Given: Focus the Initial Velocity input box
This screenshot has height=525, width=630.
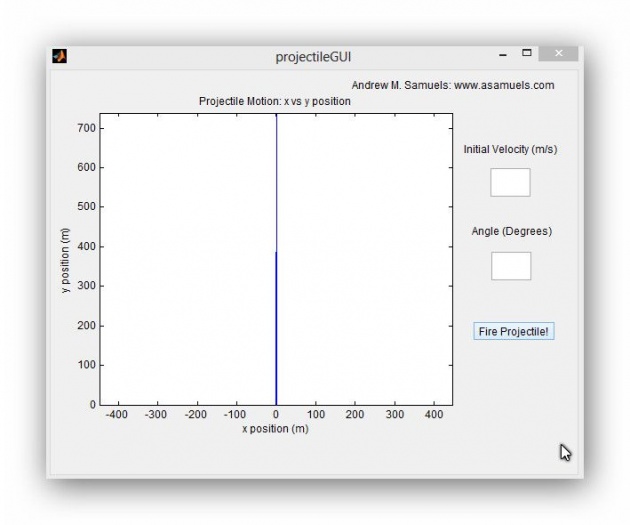Looking at the screenshot, I should coord(510,182).
